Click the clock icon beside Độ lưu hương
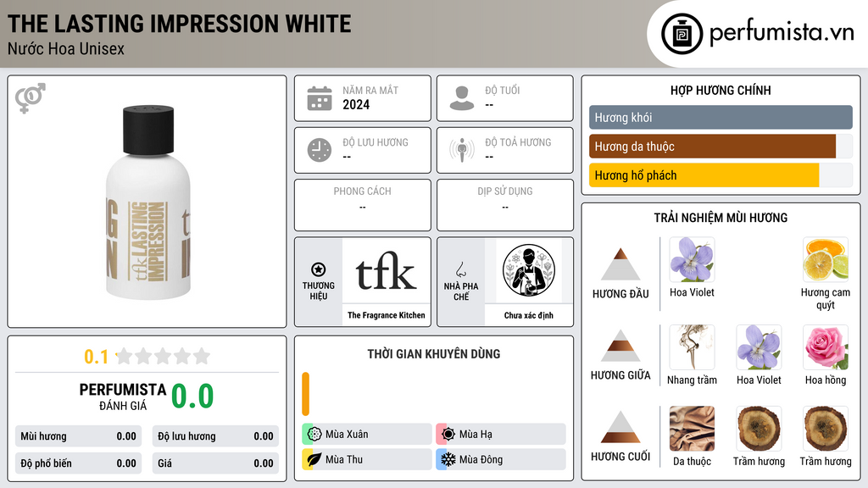The height and width of the screenshot is (488, 868). pyautogui.click(x=320, y=150)
